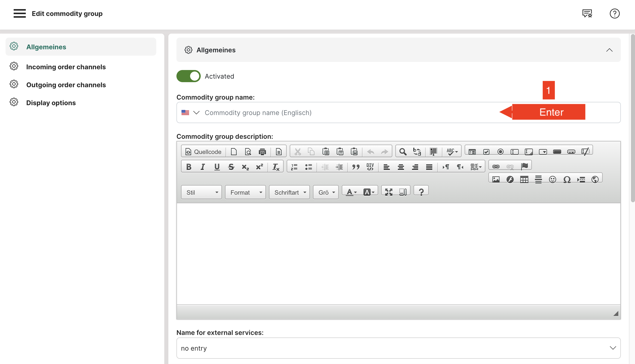Image resolution: width=635 pixels, height=364 pixels.
Task: Insert radio button form element
Action: (500, 152)
